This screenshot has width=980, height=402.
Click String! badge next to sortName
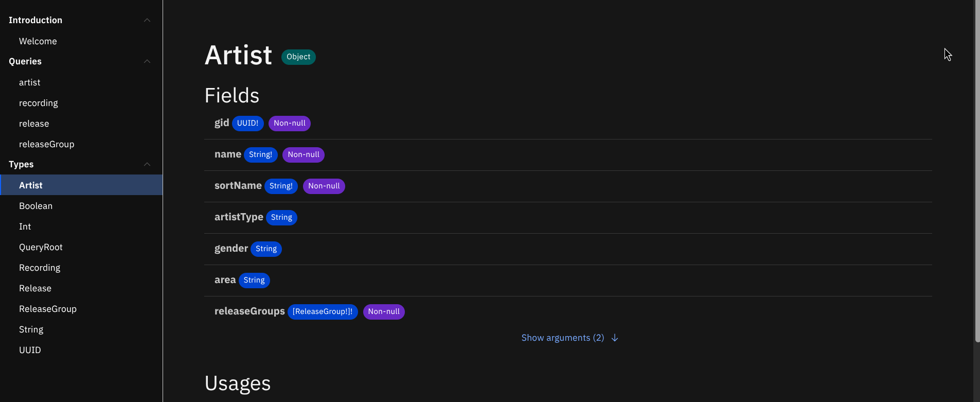281,186
